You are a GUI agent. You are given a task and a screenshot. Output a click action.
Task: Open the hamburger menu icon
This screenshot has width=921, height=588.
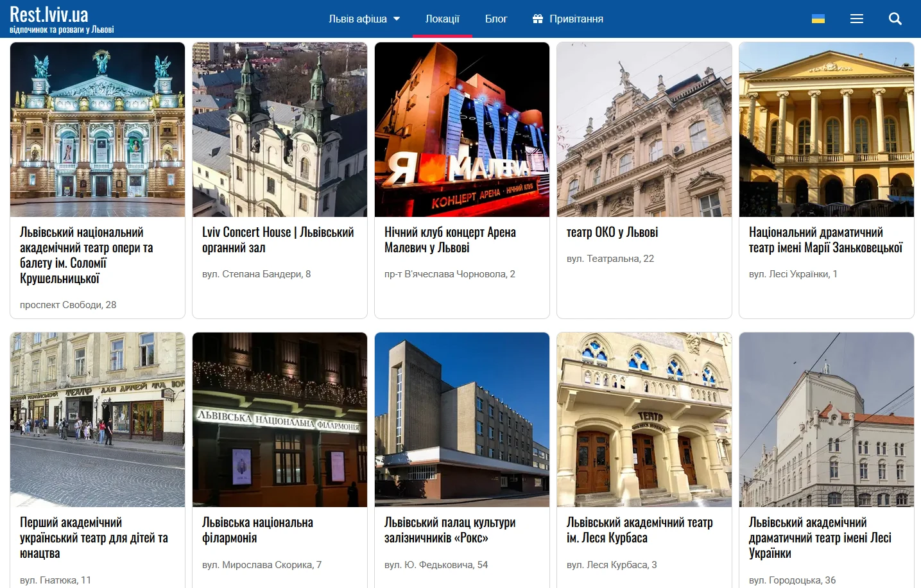click(856, 19)
